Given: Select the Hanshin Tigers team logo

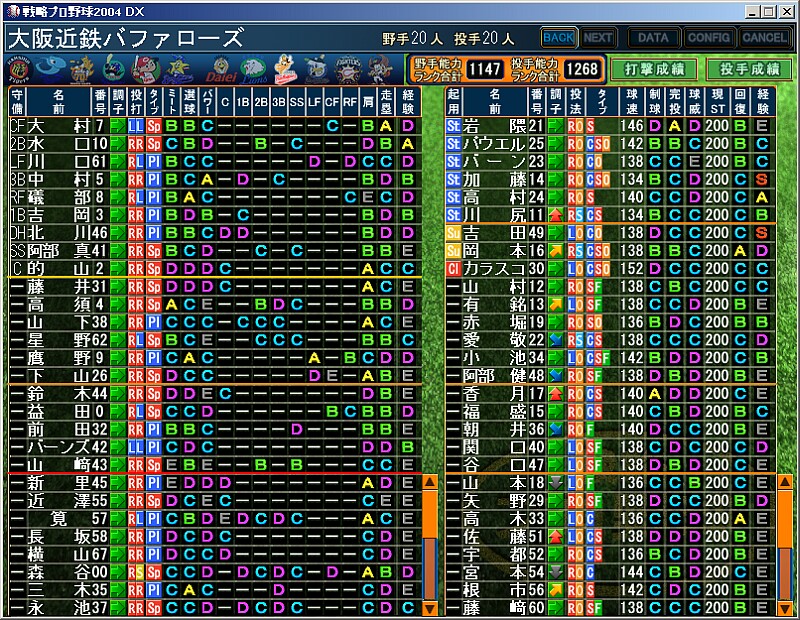Looking at the screenshot, I should pos(20,69).
